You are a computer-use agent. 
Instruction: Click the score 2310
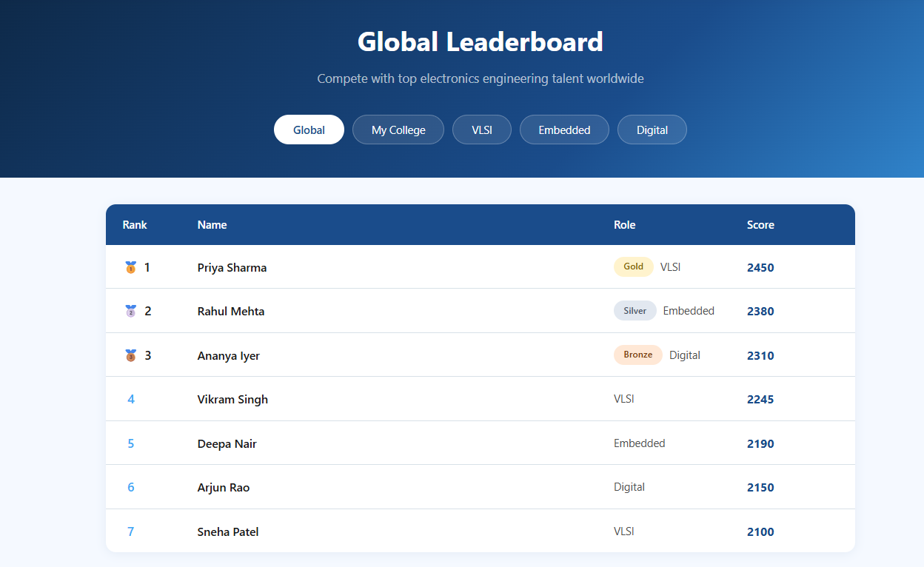[x=760, y=355]
